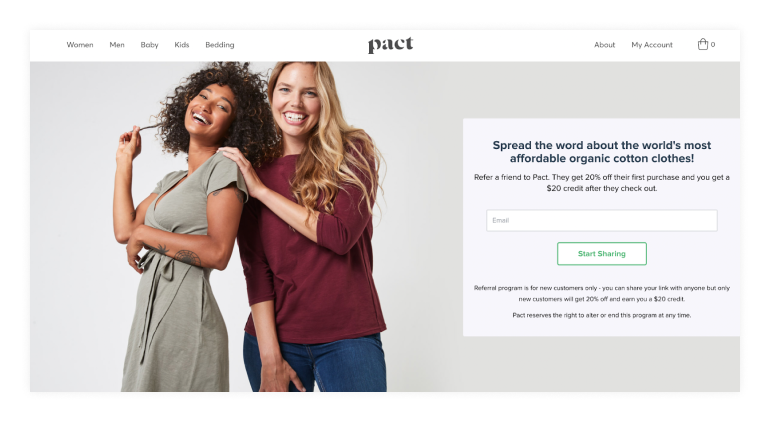Click the curly-haired model's face
This screenshot has width=770, height=422.
tap(210, 113)
